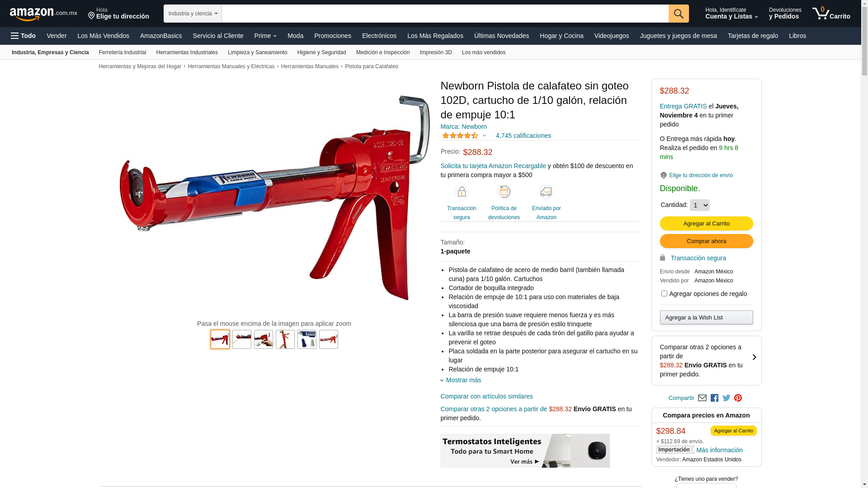Share product via email icon
Viewport: 868px width, 488px height.
702,398
